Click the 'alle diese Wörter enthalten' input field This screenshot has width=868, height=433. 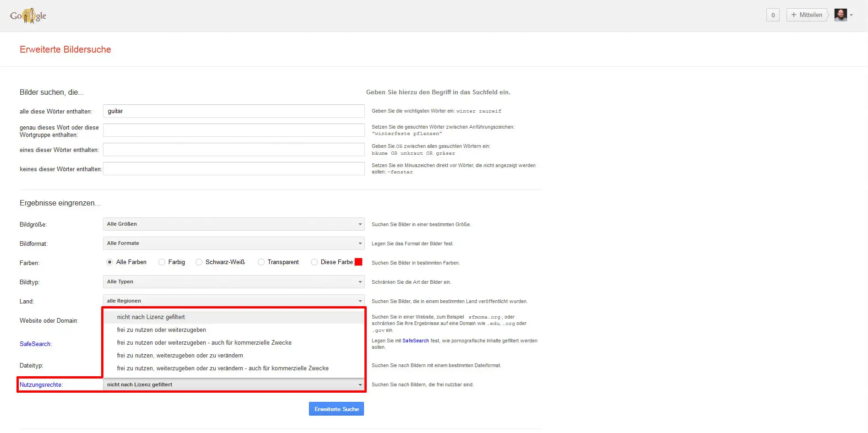(234, 111)
